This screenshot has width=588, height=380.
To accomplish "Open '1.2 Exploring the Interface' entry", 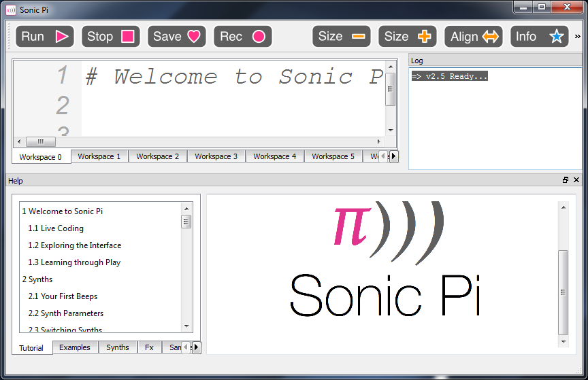I will 75,245.
